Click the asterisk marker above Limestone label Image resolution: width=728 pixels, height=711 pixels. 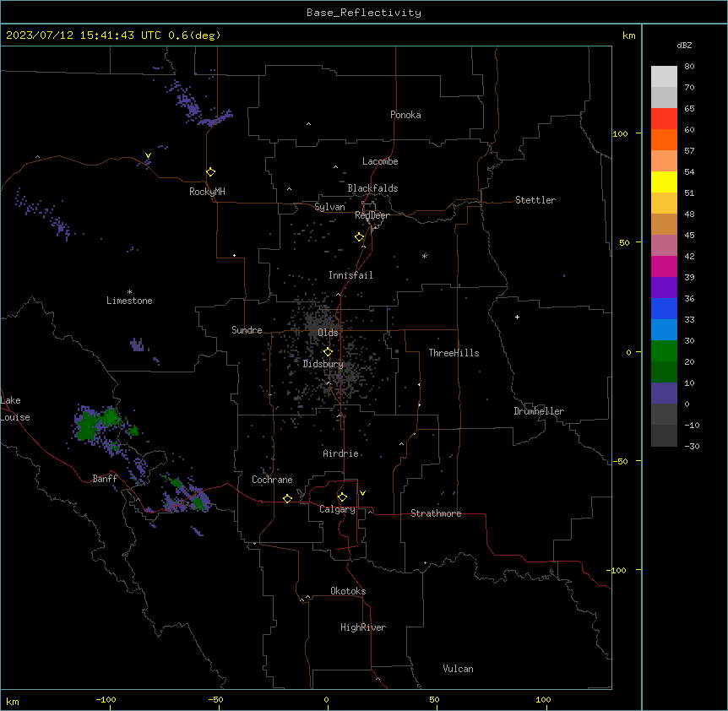(x=129, y=292)
